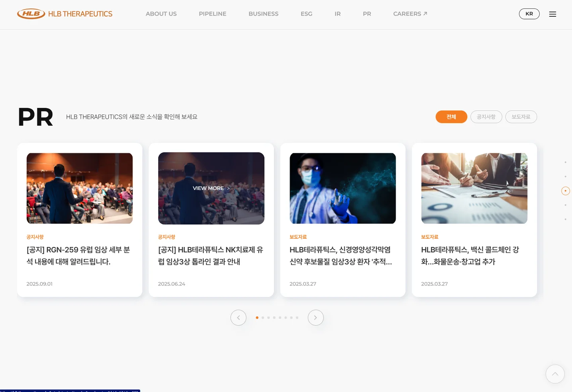Open the PIPELINE menu

212,14
